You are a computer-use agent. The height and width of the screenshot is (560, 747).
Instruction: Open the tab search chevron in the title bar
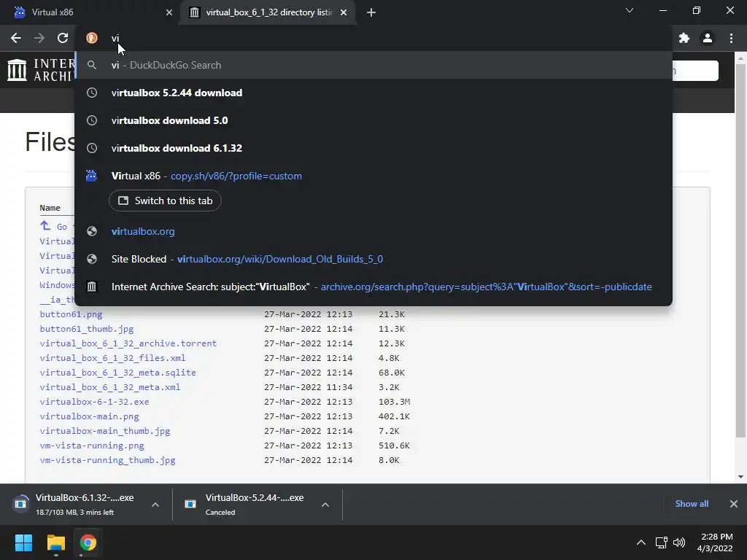630,10
